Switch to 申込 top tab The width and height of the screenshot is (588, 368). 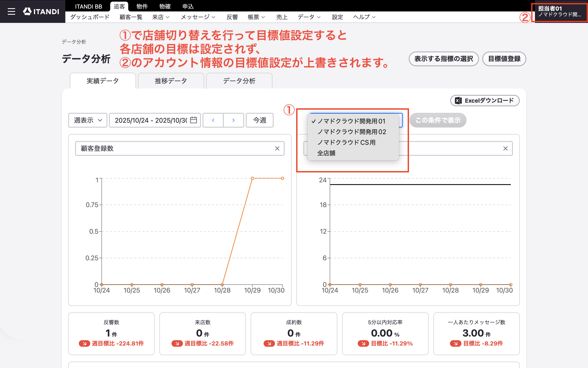tap(188, 6)
